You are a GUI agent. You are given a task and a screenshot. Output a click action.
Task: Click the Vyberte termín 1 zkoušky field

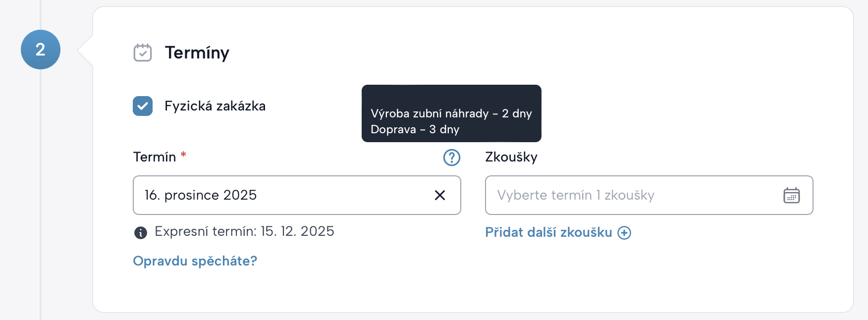(629, 195)
